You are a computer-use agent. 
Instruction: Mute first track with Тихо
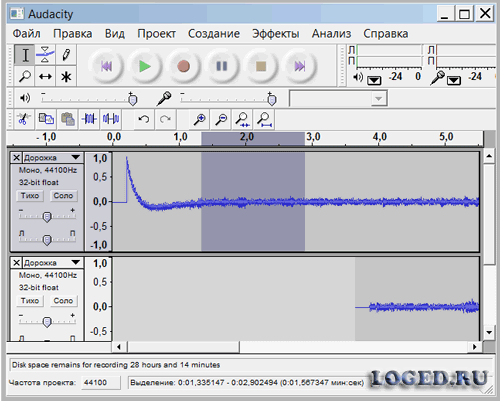tap(30, 196)
